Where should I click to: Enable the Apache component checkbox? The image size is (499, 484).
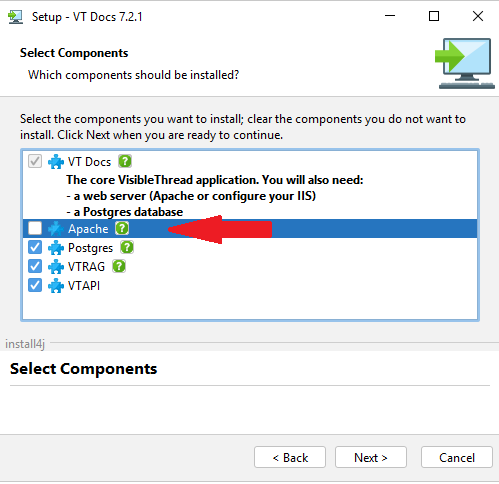pyautogui.click(x=35, y=228)
